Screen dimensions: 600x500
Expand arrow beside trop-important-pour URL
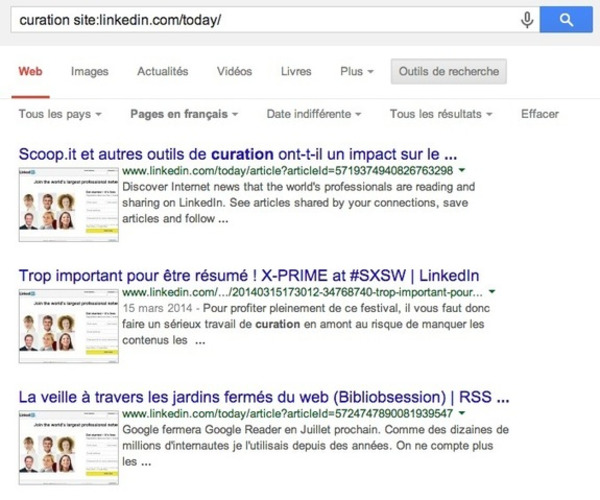[x=492, y=292]
